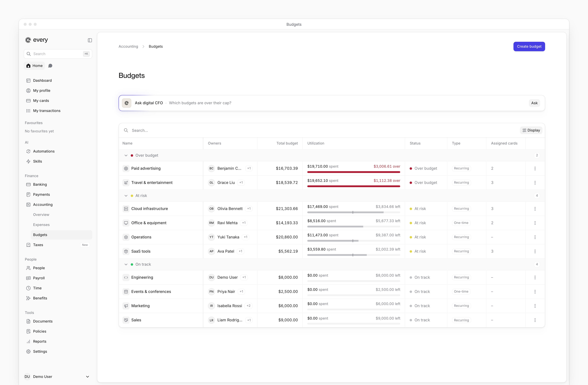
Task: Open row menu for Cloud infrastructure
Action: pos(535,209)
